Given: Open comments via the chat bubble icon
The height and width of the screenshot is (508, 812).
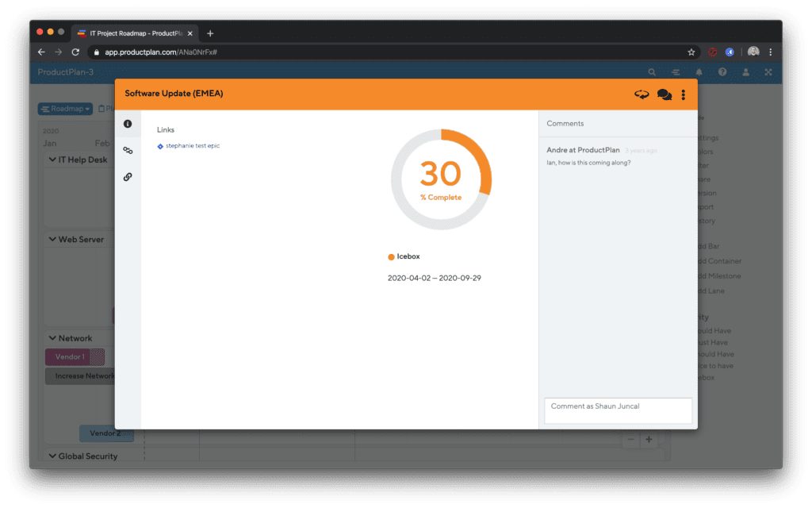Looking at the screenshot, I should (x=665, y=94).
